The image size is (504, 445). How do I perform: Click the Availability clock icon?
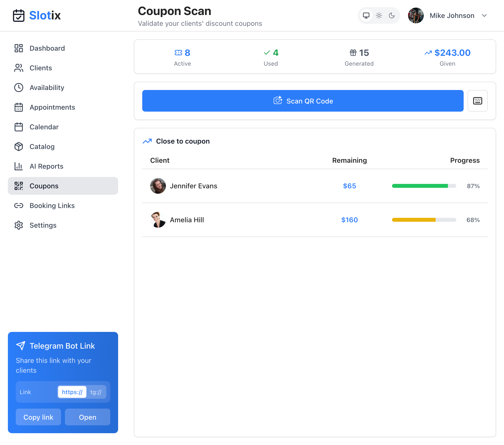pos(19,88)
